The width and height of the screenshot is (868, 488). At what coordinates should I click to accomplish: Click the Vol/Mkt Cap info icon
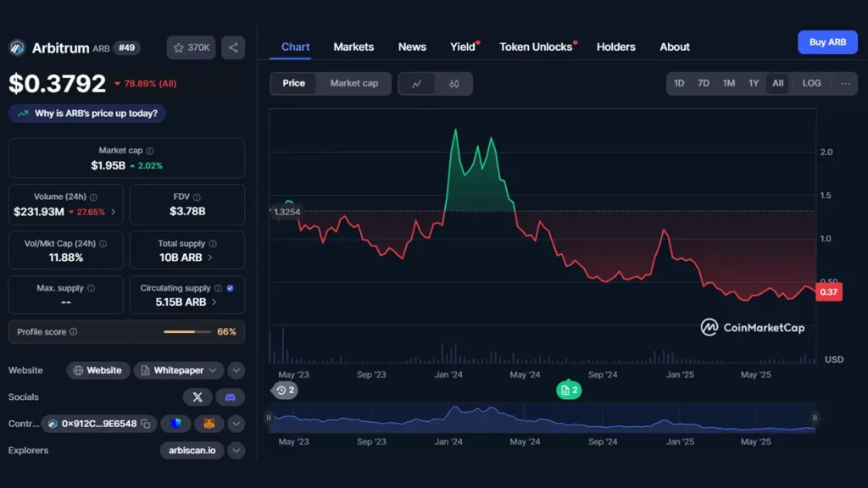pyautogui.click(x=103, y=243)
